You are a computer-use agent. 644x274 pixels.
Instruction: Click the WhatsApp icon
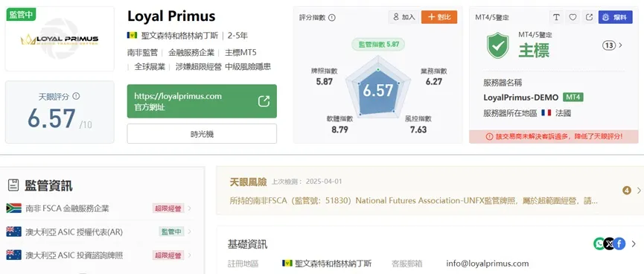pos(599,243)
